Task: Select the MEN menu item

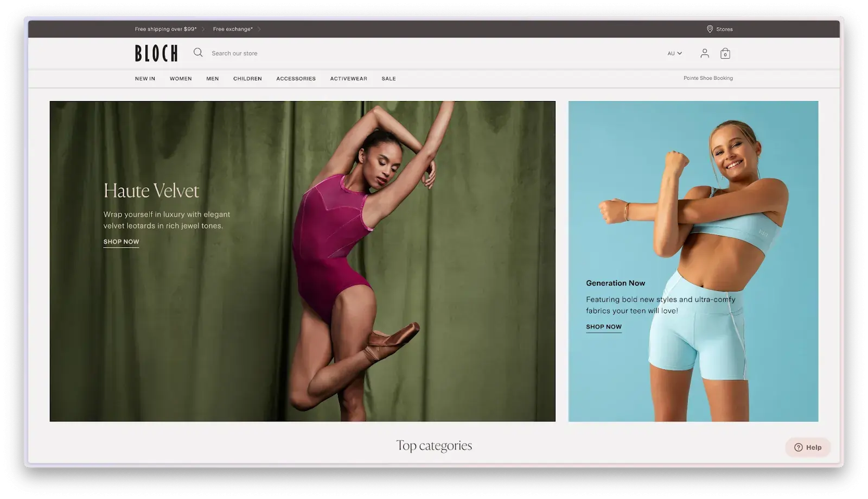Action: [212, 79]
